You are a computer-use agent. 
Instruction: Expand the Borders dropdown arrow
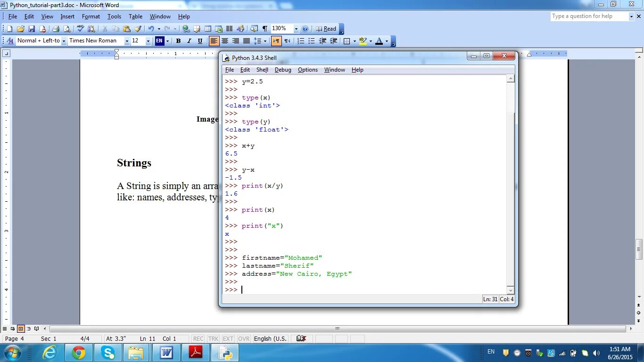coord(354,41)
